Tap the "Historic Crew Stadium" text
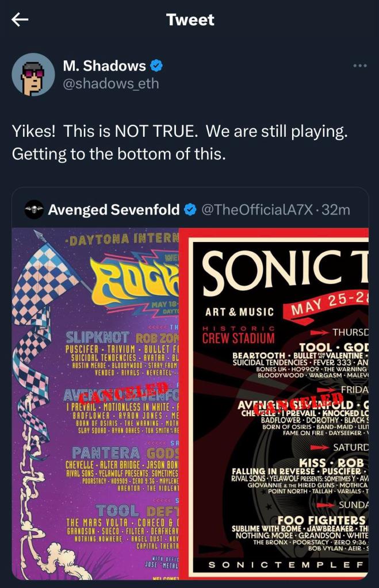This screenshot has height=588, width=379. click(x=239, y=333)
